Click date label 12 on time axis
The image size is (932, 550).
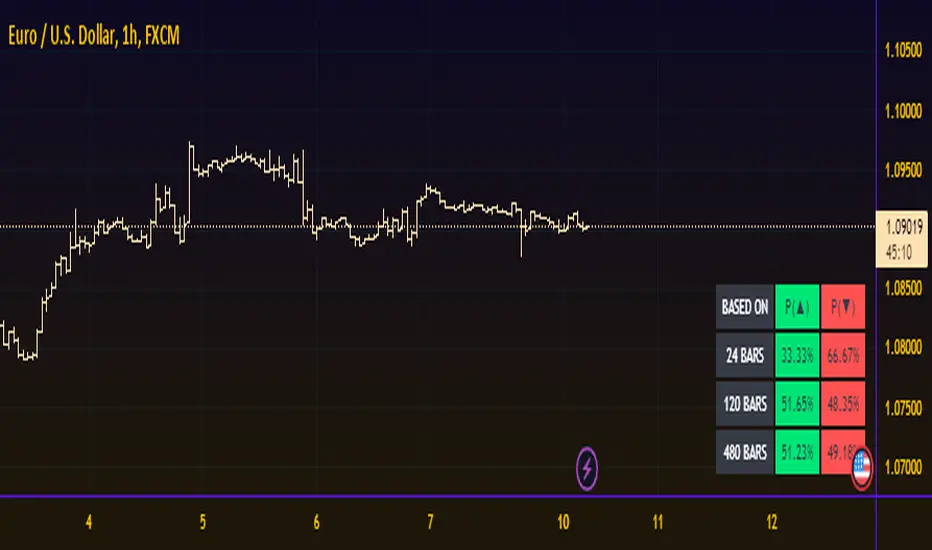[x=772, y=522]
